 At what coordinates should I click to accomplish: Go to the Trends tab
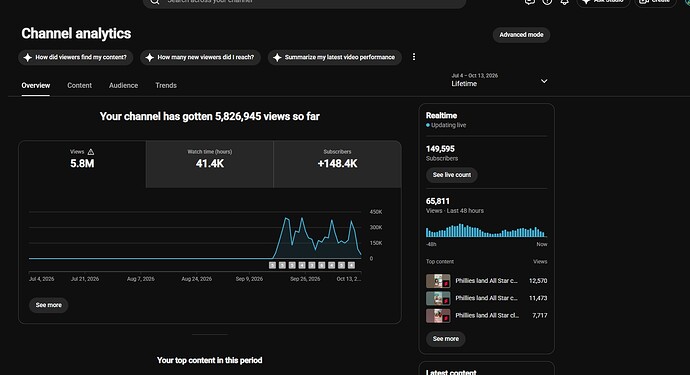[x=166, y=85]
